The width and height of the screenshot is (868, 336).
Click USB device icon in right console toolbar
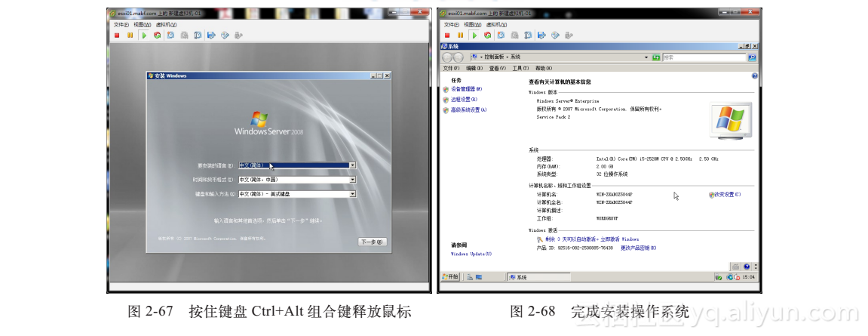pyautogui.click(x=568, y=35)
